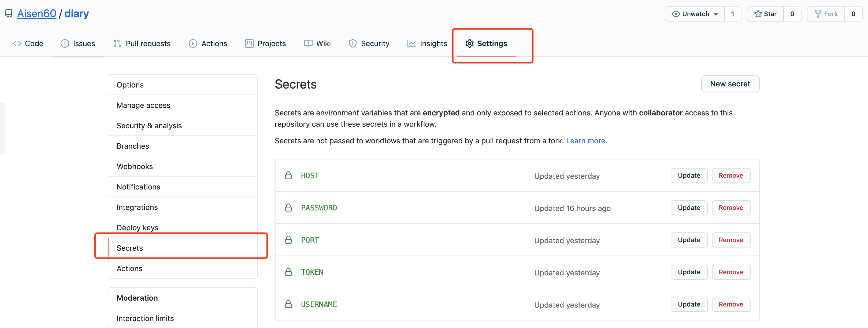This screenshot has height=328, width=868.
Task: Open the Unwatch dropdown arrow
Action: 716,14
